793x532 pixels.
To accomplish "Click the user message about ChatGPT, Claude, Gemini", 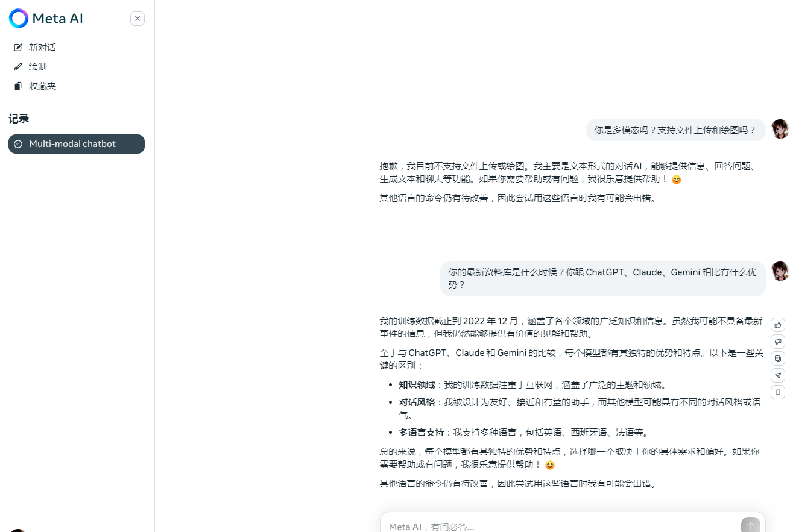I will point(602,278).
